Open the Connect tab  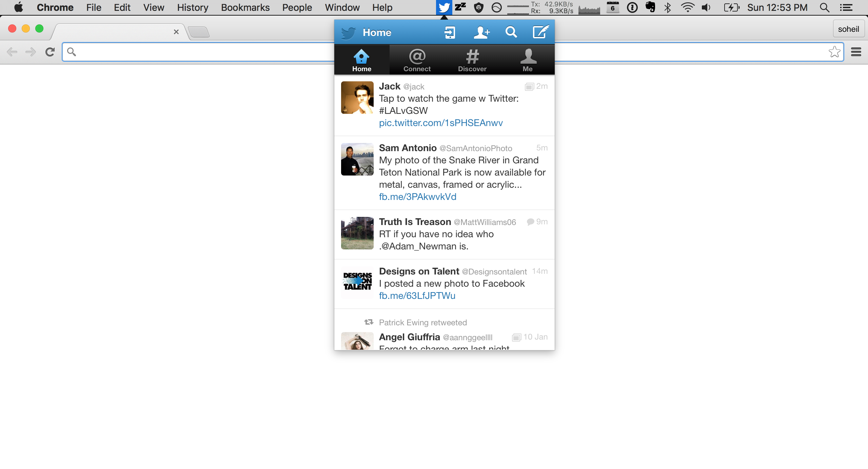[417, 60]
